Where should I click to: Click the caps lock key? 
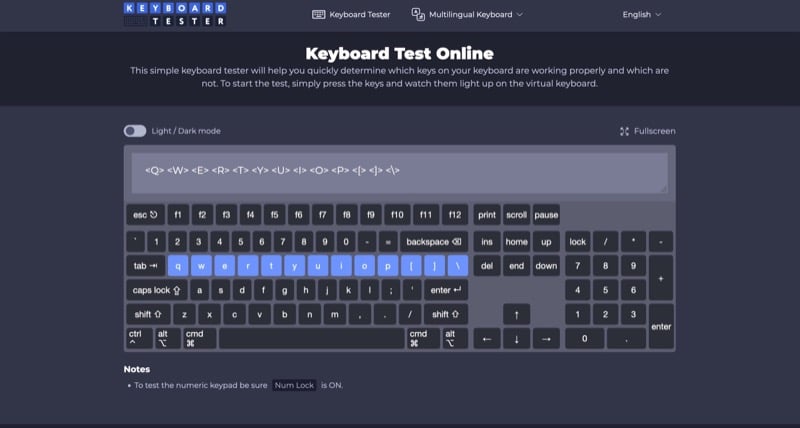coord(157,290)
